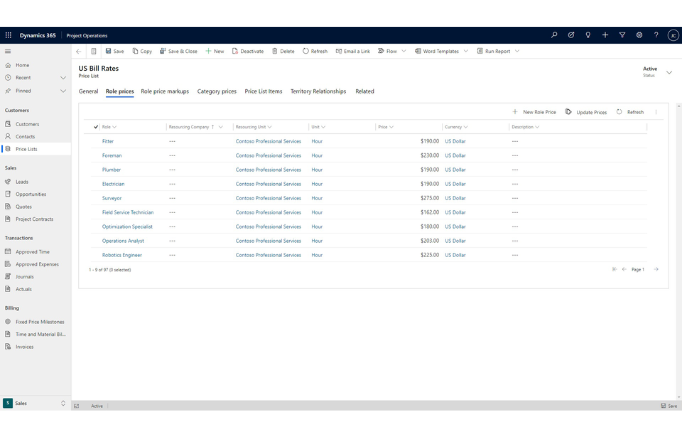682x437 pixels.
Task: Collapse the hamburger navigation menu
Action: pyautogui.click(x=8, y=51)
